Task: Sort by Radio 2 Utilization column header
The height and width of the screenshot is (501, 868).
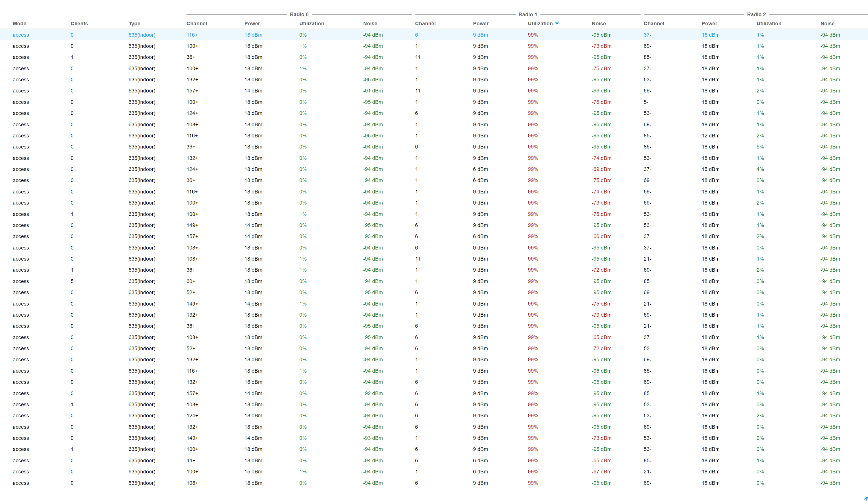Action: [769, 23]
